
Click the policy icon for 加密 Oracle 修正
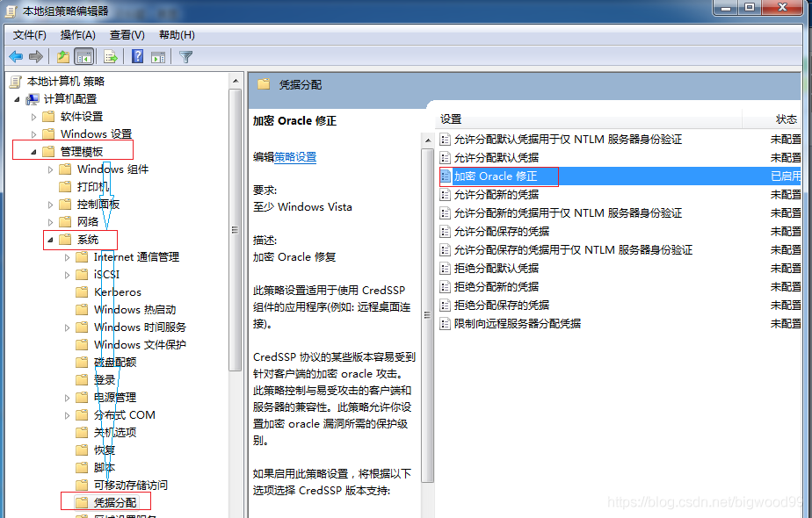(445, 176)
